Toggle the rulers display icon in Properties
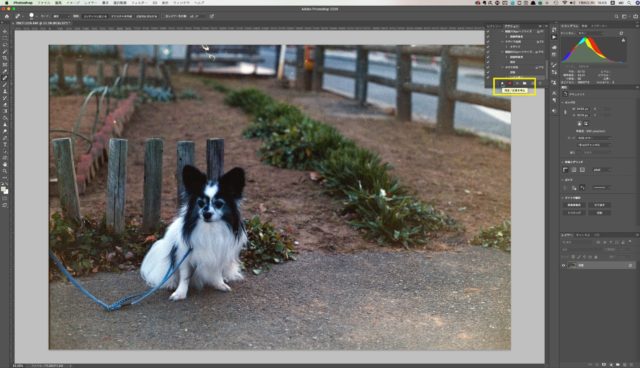The width and height of the screenshot is (640, 368). click(x=565, y=170)
